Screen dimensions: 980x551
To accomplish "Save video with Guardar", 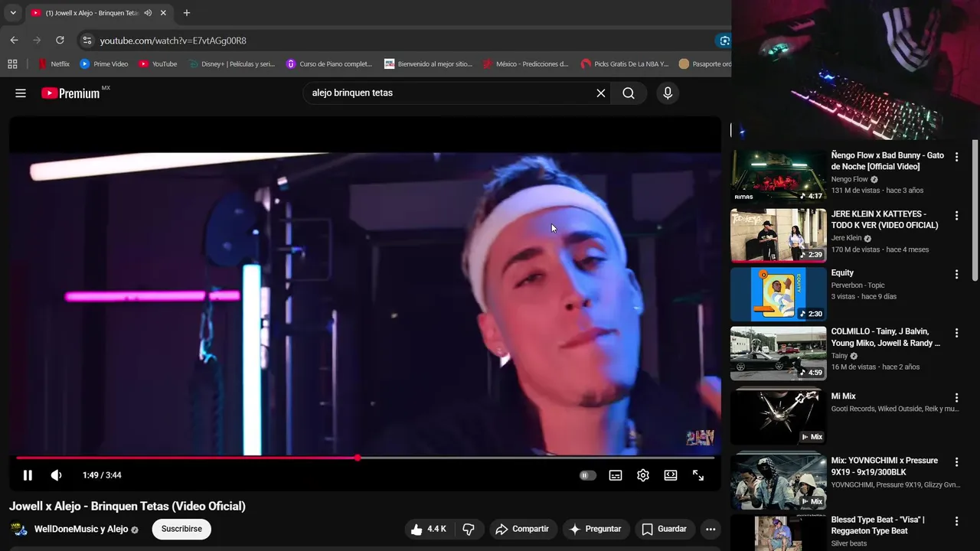I will 664,529.
